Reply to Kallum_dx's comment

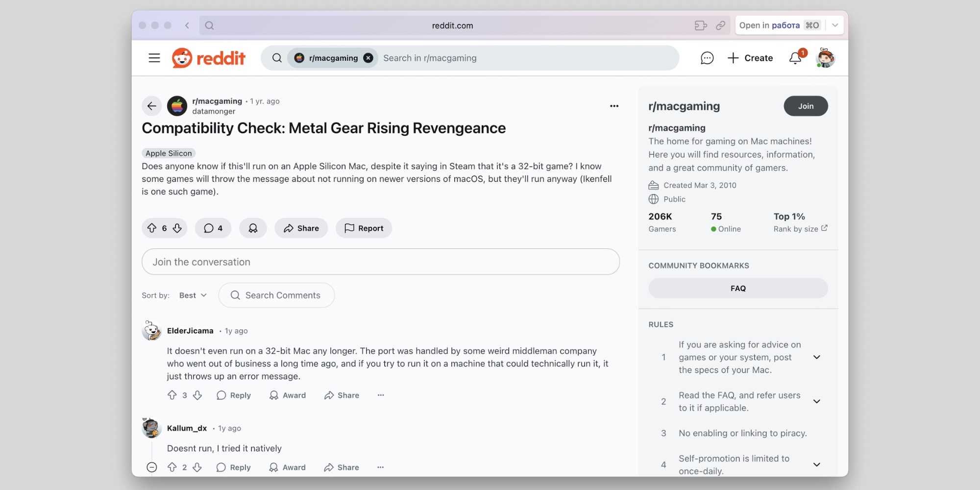click(x=234, y=467)
